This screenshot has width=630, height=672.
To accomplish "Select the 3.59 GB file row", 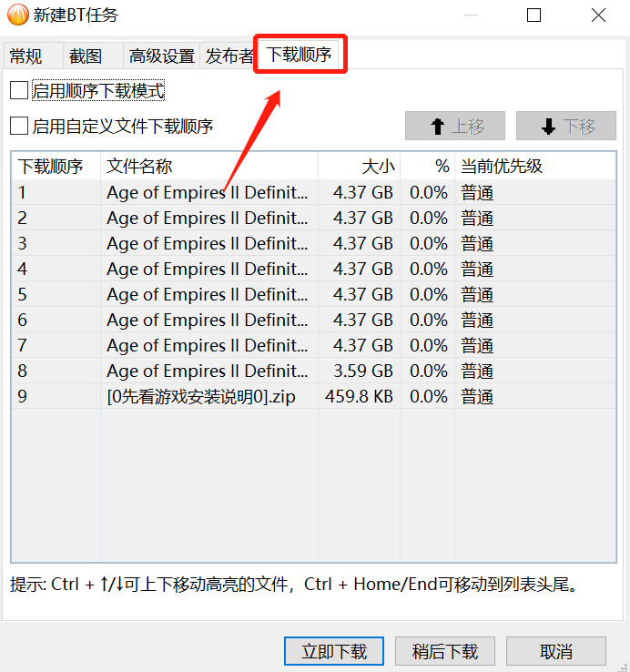I will 314,371.
